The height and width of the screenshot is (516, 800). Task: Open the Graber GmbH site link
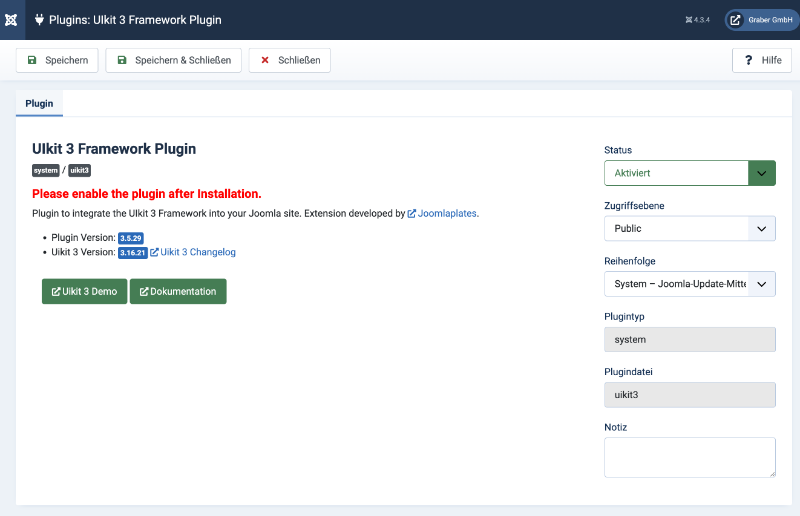coord(762,20)
